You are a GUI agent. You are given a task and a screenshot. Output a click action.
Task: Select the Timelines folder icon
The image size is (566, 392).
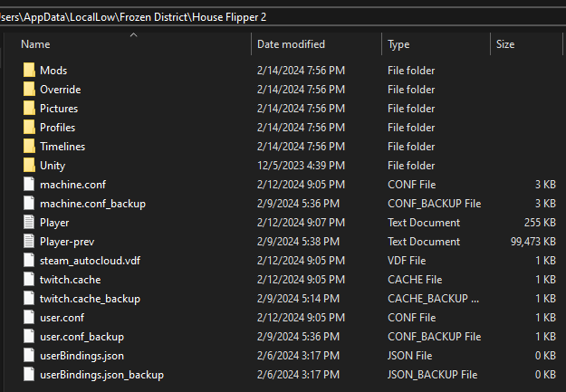(29, 147)
